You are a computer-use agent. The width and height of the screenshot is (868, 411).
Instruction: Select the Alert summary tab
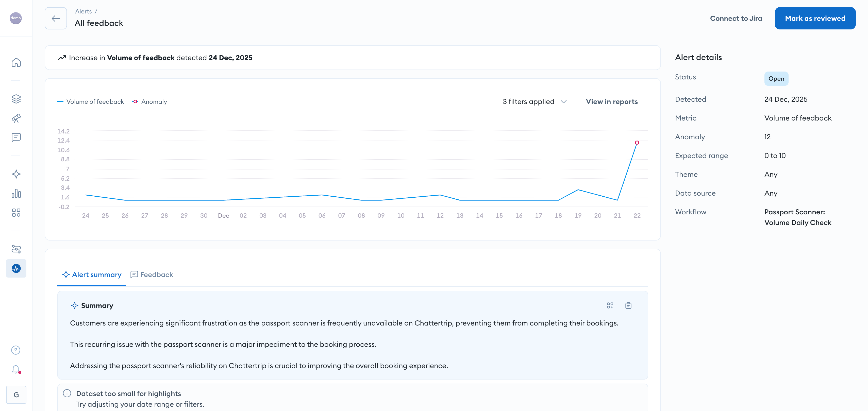92,275
